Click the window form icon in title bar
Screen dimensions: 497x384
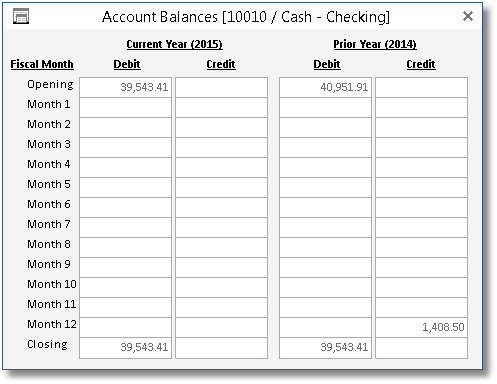pos(21,16)
